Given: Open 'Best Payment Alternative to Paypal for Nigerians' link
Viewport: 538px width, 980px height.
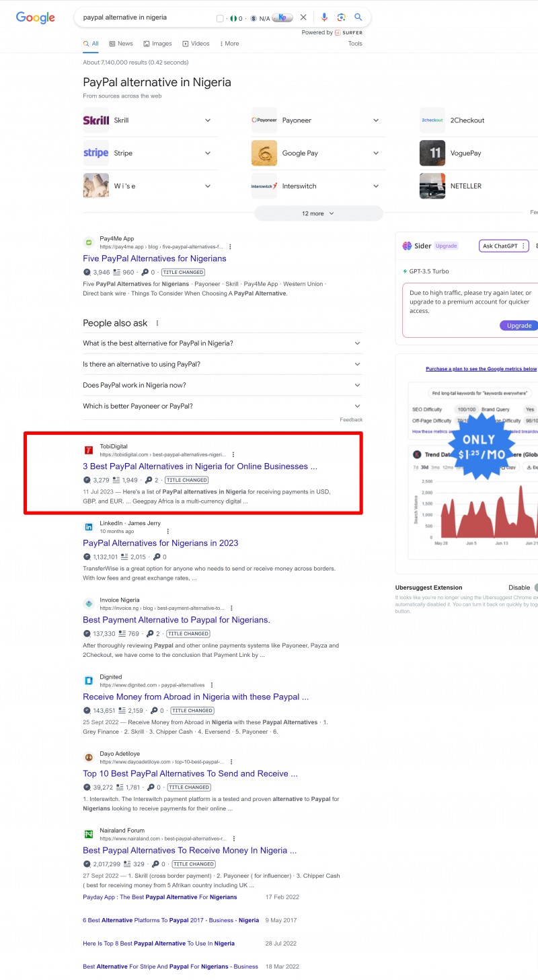Looking at the screenshot, I should [176, 620].
